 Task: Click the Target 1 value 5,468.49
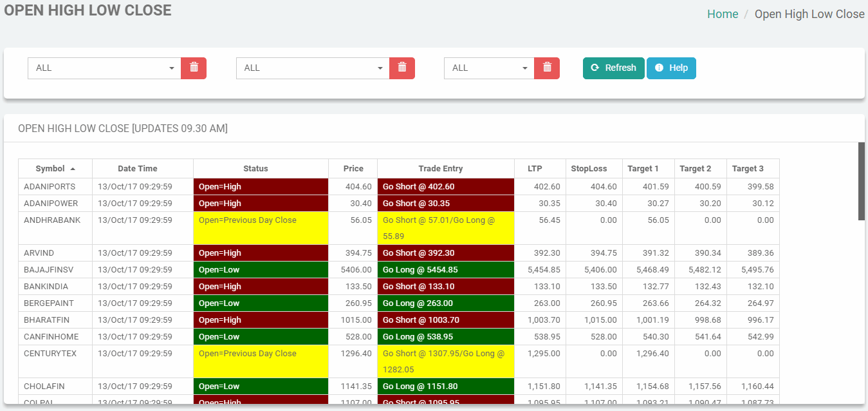coord(649,270)
